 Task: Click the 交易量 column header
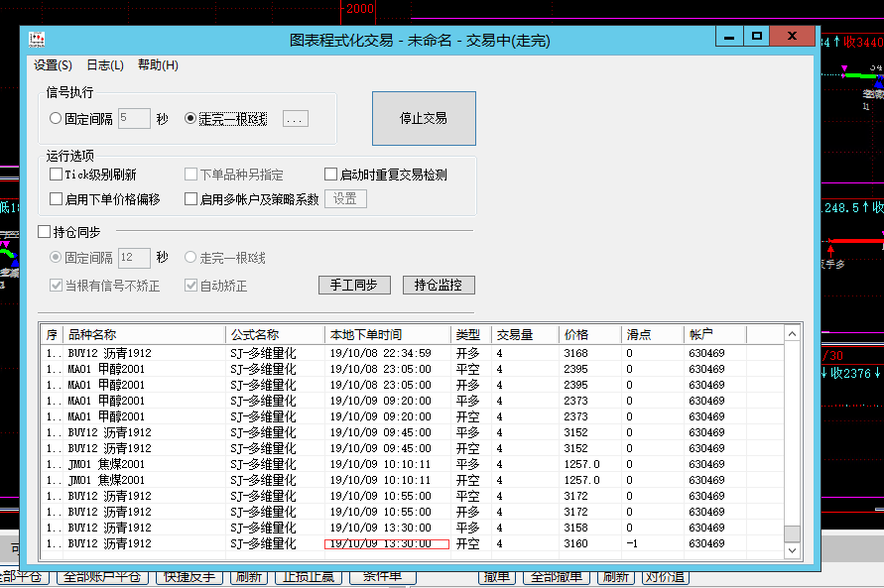click(525, 334)
